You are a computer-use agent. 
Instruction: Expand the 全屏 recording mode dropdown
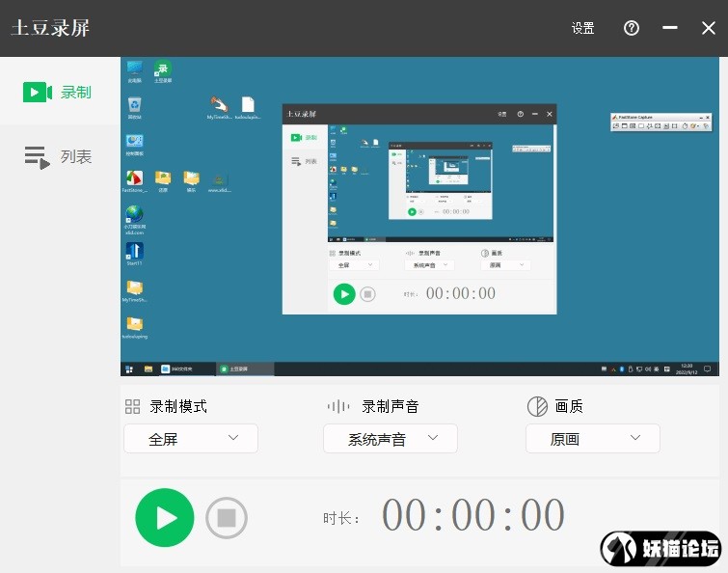click(x=191, y=438)
